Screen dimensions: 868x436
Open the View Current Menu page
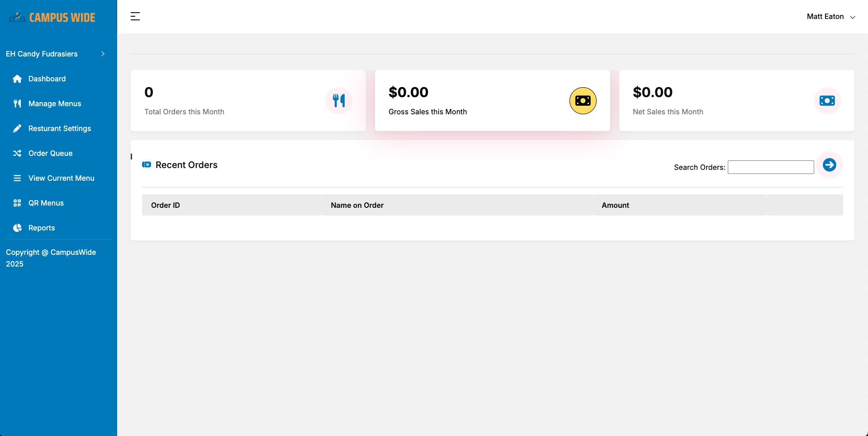[61, 178]
